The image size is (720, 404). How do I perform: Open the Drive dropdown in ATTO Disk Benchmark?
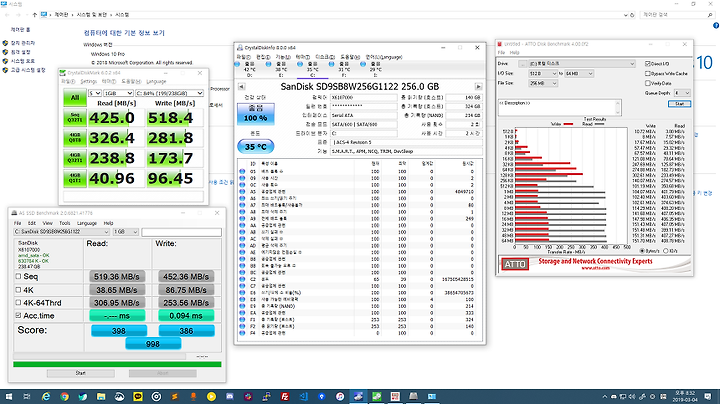coord(582,63)
